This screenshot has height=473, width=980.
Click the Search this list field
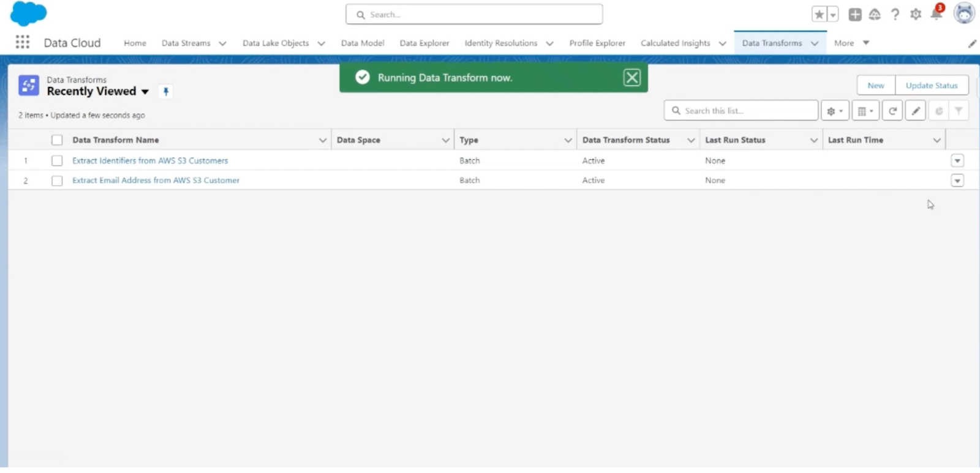pyautogui.click(x=741, y=111)
